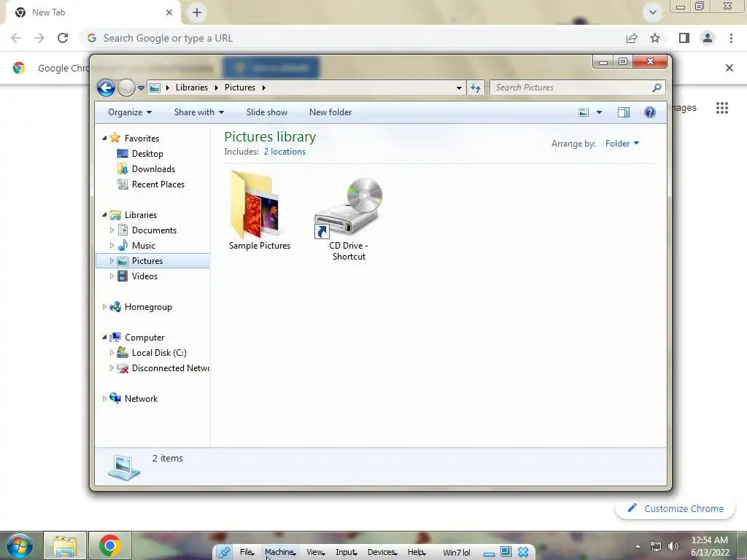Open Chrome's three-dot menu

(731, 38)
